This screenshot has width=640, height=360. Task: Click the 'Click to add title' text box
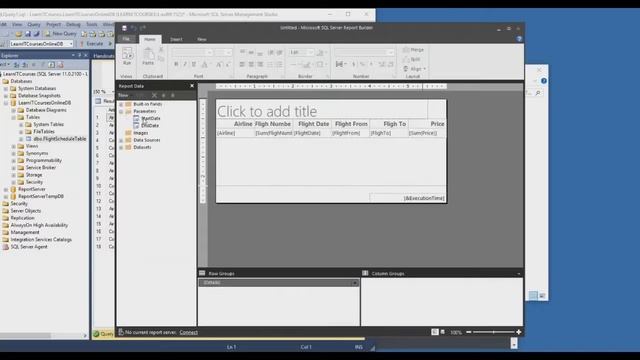coord(322,111)
